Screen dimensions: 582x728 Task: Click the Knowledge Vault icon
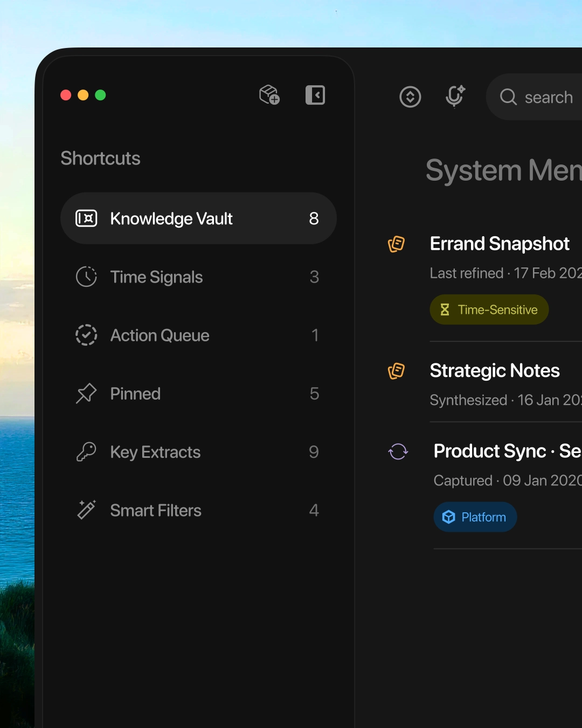(x=86, y=218)
